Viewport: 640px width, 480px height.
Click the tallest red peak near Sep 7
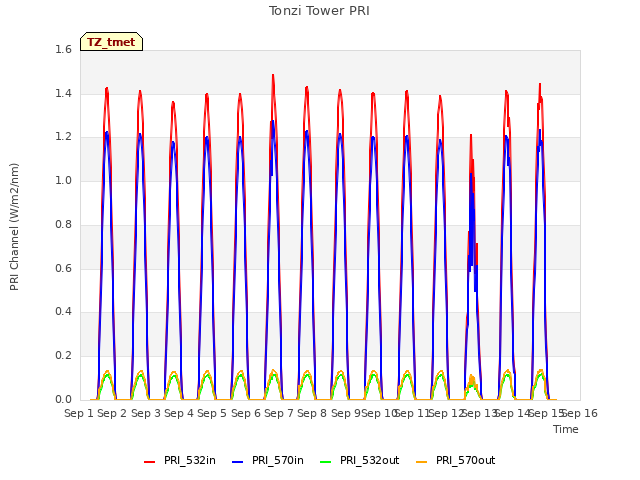pos(273,75)
